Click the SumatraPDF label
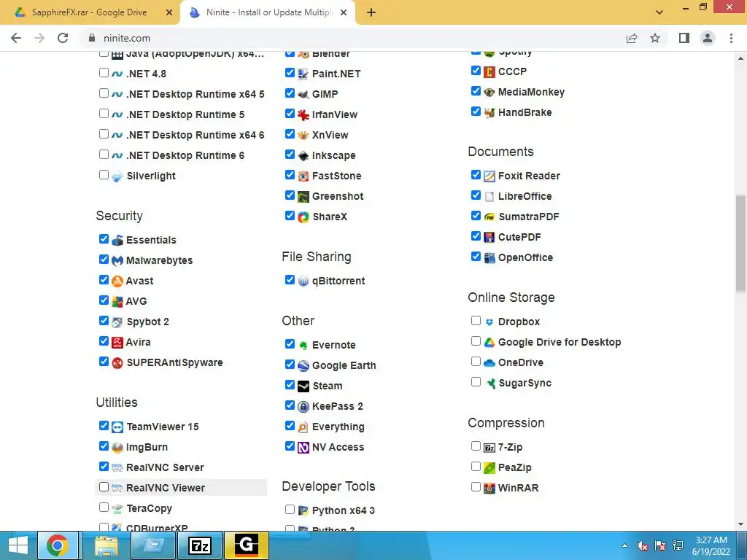This screenshot has height=560, width=747. (528, 217)
